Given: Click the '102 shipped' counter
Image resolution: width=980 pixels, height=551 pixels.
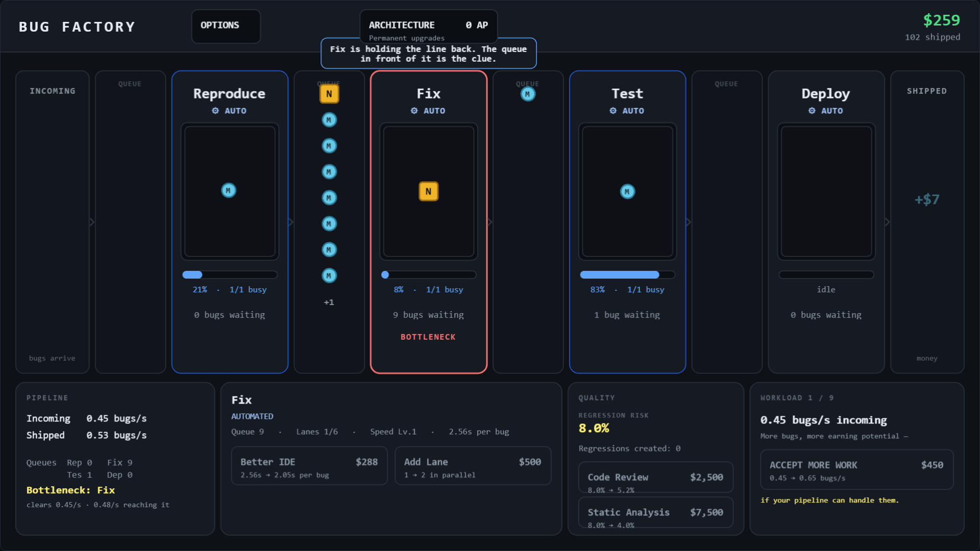Looking at the screenshot, I should pyautogui.click(x=933, y=37).
